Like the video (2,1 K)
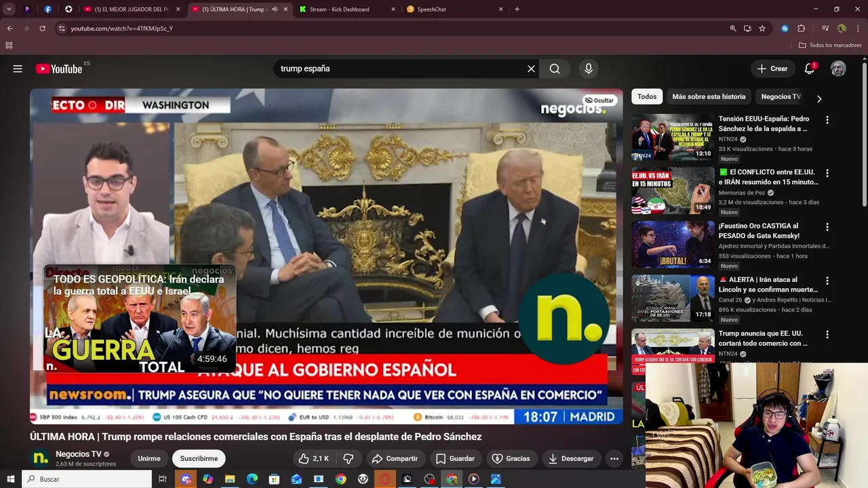868x488 pixels. pyautogui.click(x=313, y=458)
